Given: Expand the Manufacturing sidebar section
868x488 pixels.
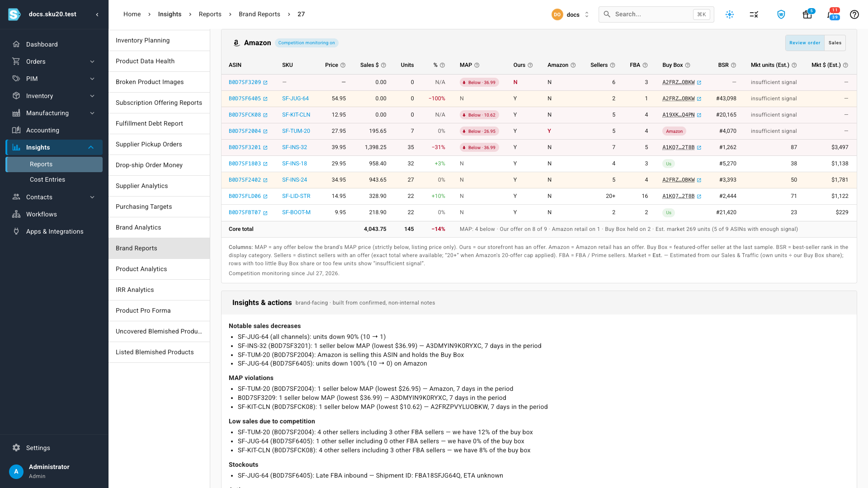Looking at the screenshot, I should click(54, 113).
